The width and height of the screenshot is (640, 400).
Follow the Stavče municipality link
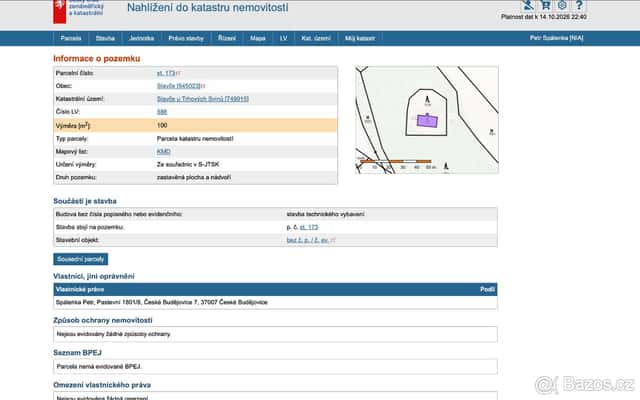(x=179, y=86)
